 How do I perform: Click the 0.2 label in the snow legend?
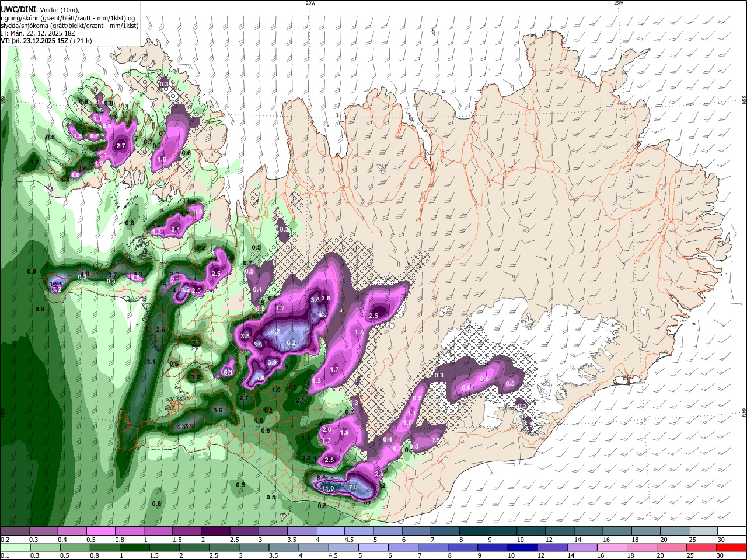(x=5, y=540)
